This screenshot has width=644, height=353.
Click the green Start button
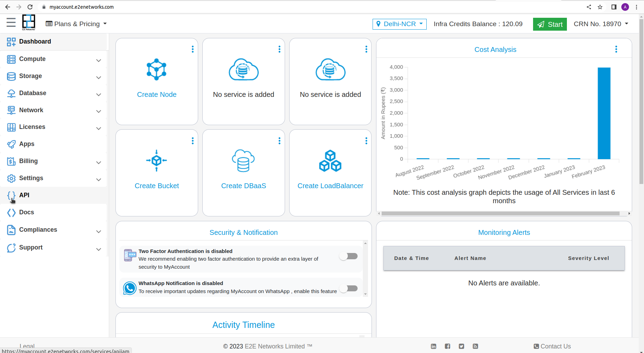550,24
